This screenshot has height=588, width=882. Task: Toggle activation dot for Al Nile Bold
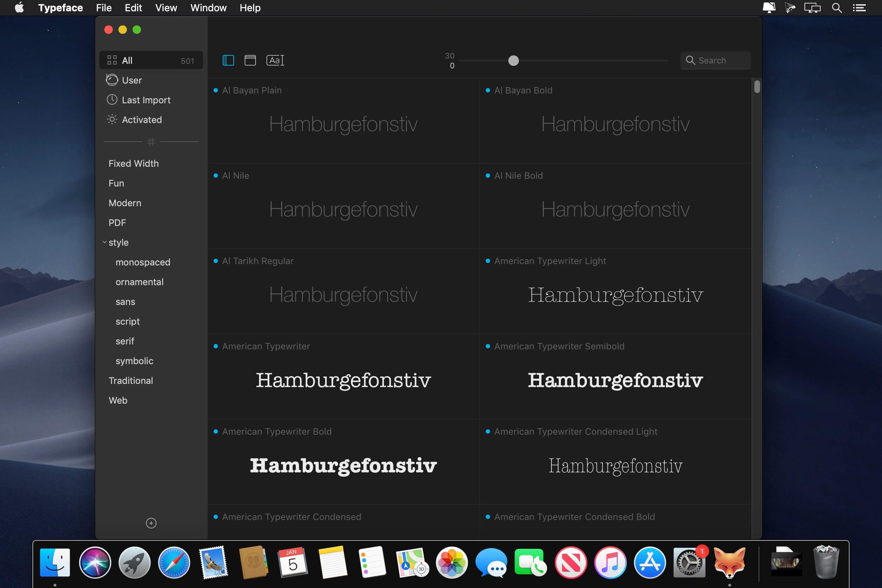[x=488, y=176]
